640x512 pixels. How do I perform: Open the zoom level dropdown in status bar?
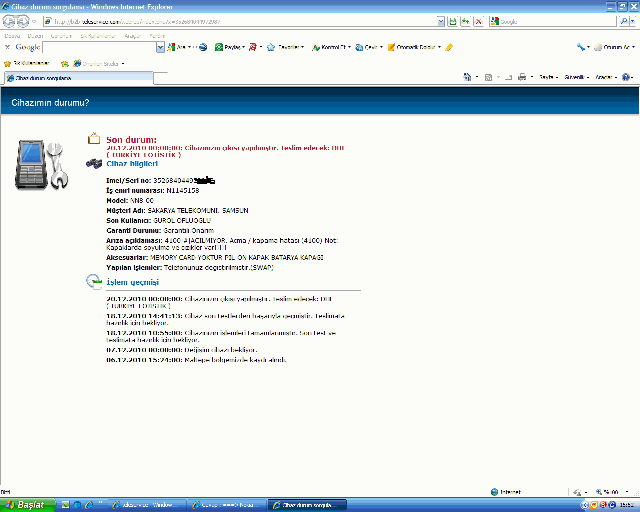click(x=625, y=492)
